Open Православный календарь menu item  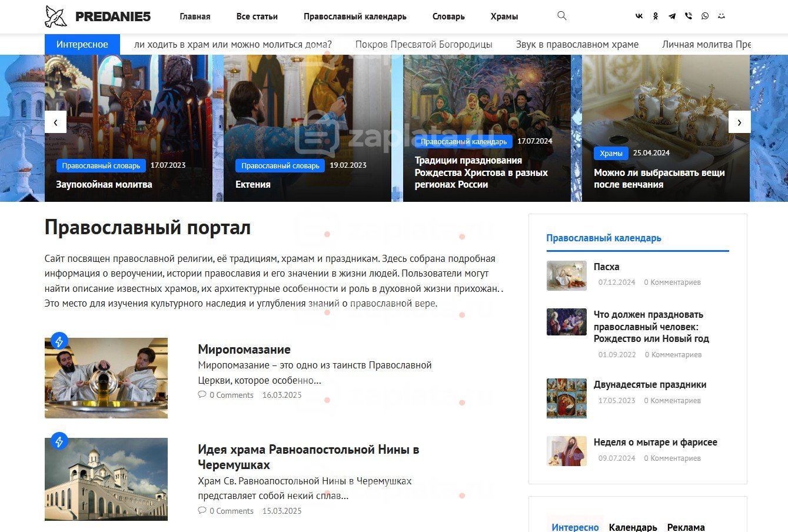[355, 16]
